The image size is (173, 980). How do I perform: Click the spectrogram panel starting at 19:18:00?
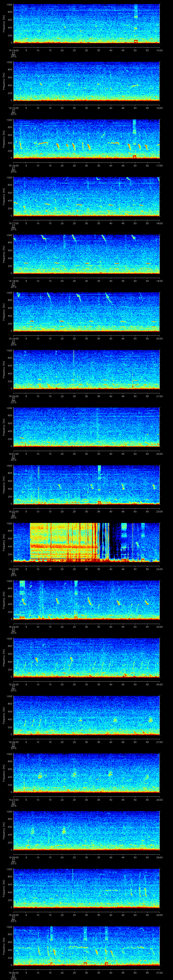tap(86, 254)
